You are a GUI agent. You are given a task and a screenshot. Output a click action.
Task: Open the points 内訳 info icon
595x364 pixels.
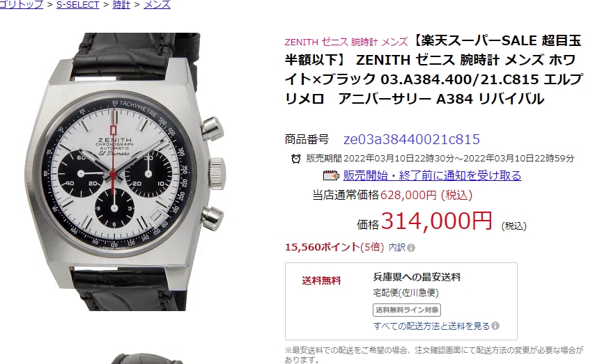(411, 248)
